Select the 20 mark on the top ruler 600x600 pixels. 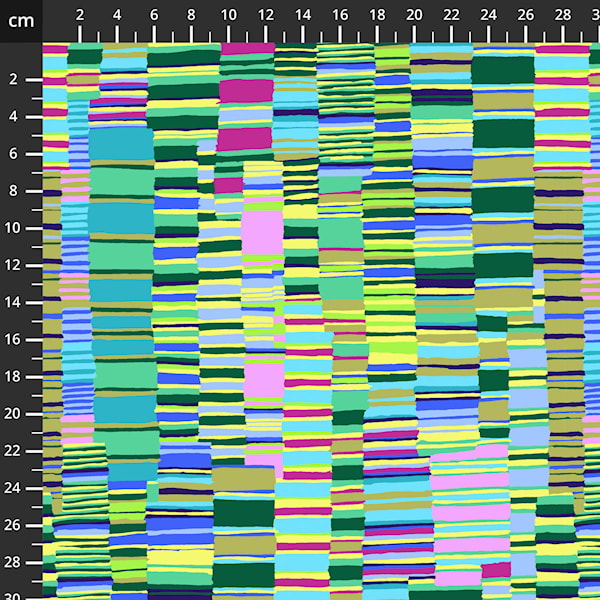click(x=414, y=15)
